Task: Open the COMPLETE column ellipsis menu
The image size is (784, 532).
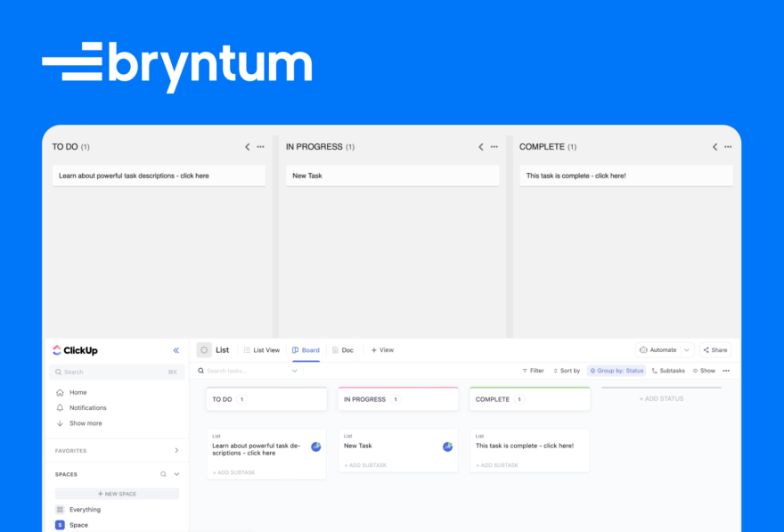Action: coord(727,146)
